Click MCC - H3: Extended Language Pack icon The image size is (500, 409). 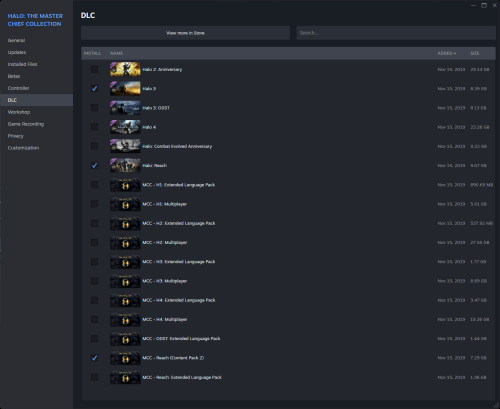125,262
